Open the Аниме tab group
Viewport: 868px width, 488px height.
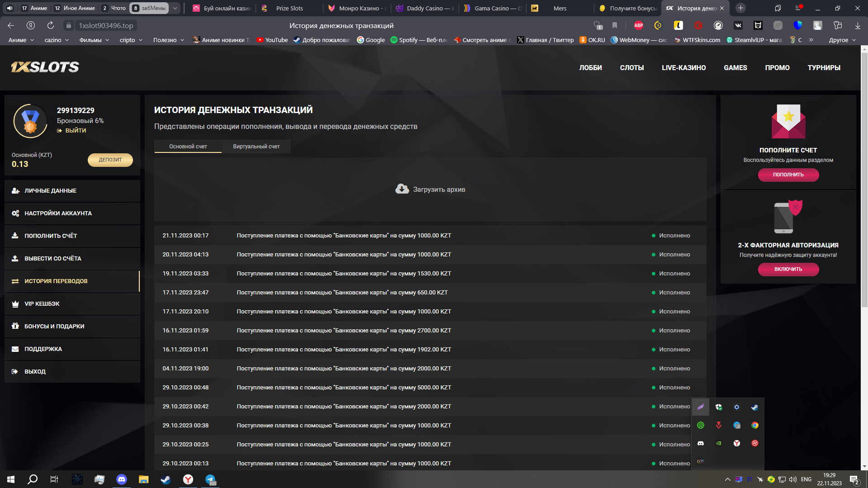click(x=34, y=8)
